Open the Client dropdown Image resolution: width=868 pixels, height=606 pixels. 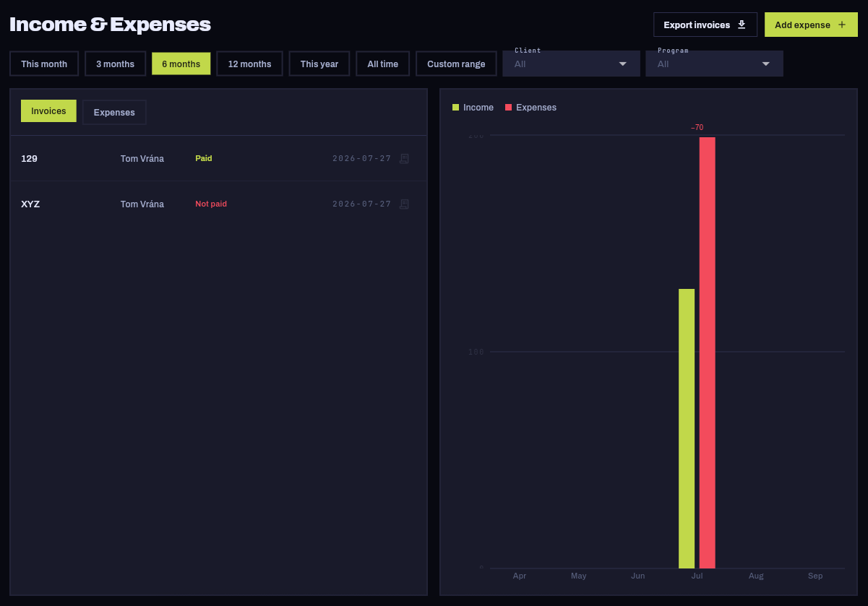pyautogui.click(x=572, y=64)
